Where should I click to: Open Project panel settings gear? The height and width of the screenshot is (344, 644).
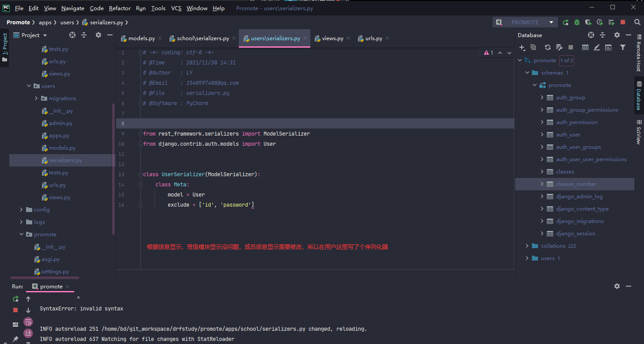tap(98, 35)
